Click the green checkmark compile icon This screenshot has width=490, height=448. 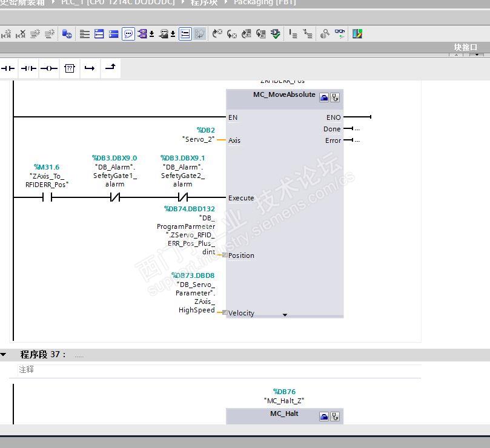coord(276,33)
